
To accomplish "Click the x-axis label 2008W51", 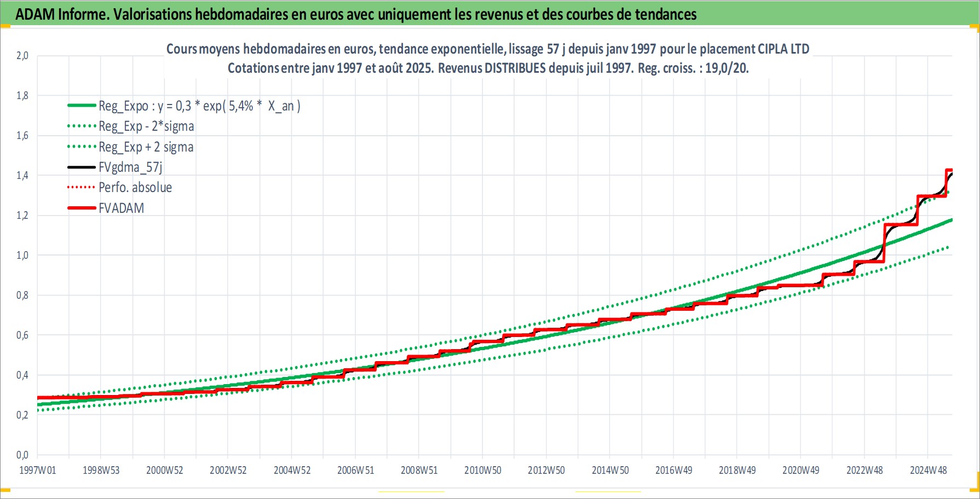I will (419, 471).
